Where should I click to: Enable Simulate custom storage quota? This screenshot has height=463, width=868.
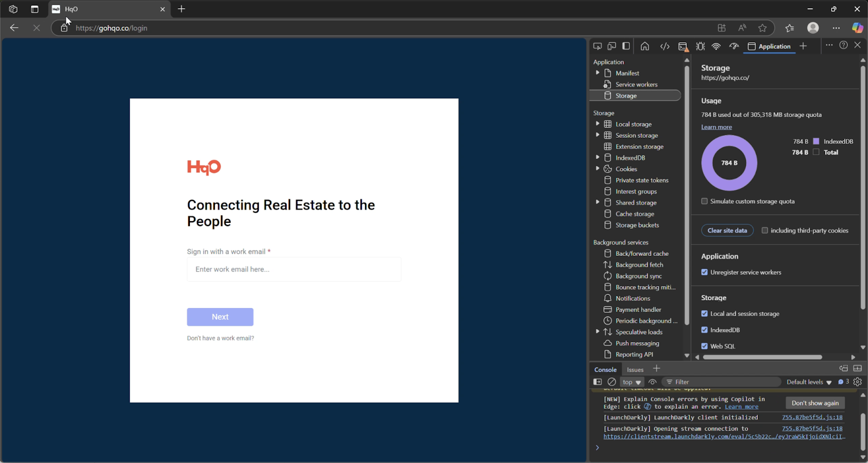pyautogui.click(x=705, y=201)
